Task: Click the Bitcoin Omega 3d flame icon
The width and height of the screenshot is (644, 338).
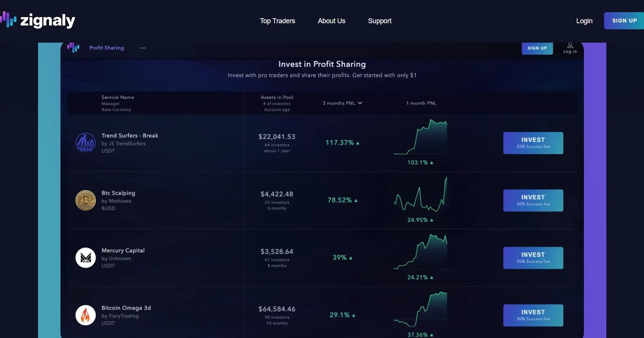Action: pyautogui.click(x=86, y=315)
